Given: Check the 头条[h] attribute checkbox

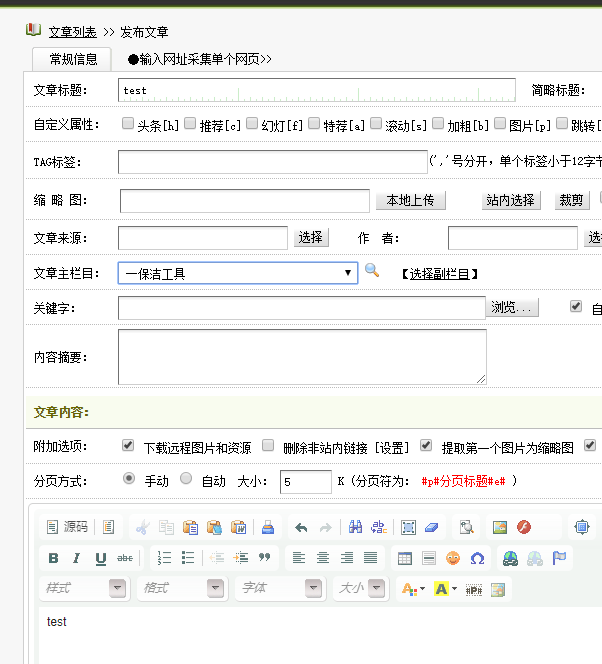Looking at the screenshot, I should coord(127,123).
